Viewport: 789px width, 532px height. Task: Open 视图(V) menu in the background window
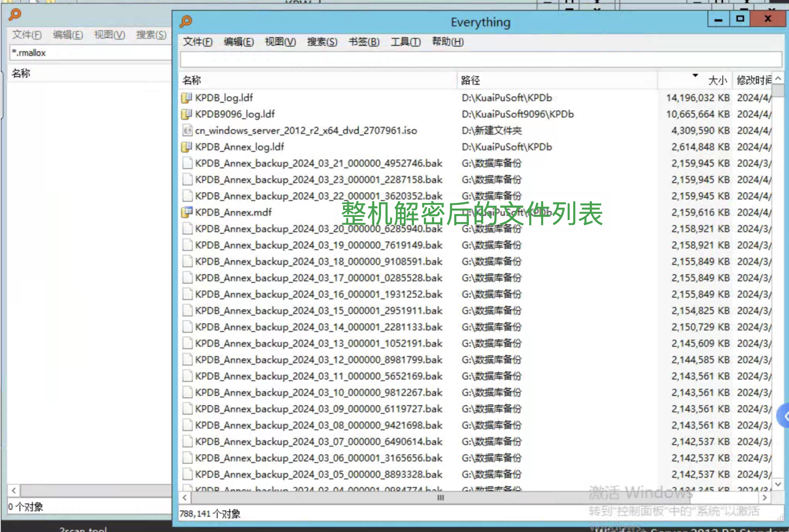click(x=110, y=35)
